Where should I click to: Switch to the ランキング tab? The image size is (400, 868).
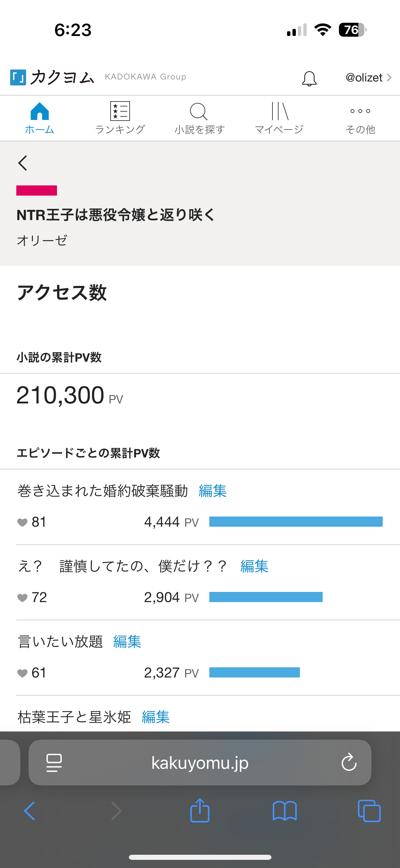coord(120,119)
